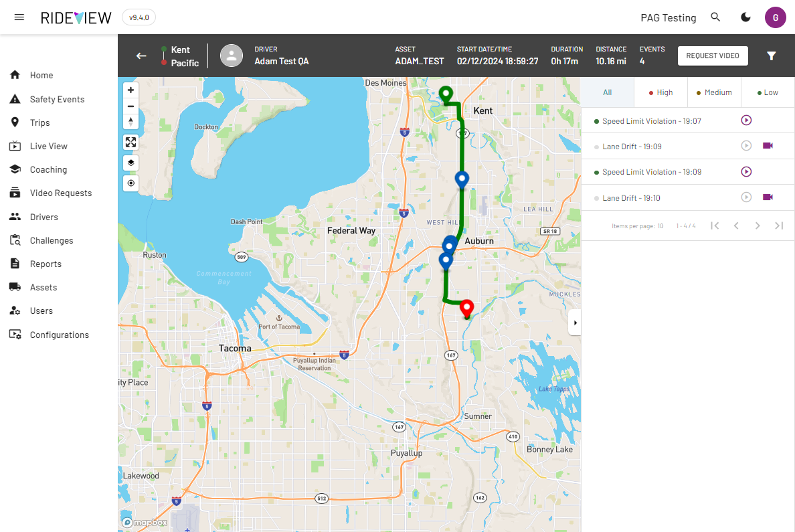The height and width of the screenshot is (532, 795).
Task: Go back with the left arrow
Action: coord(141,56)
